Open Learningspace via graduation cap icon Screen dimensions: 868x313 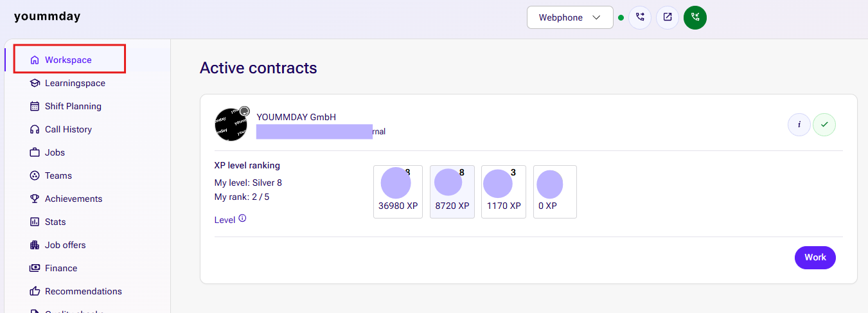pyautogui.click(x=35, y=83)
